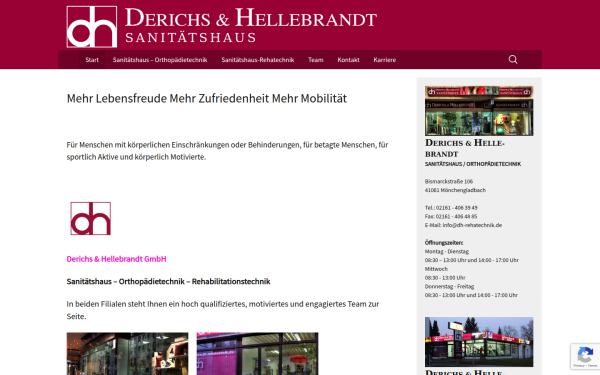Click paragraph starting 'Für Menschen mit körperlichen'
This screenshot has width=600, height=375.
(x=227, y=151)
